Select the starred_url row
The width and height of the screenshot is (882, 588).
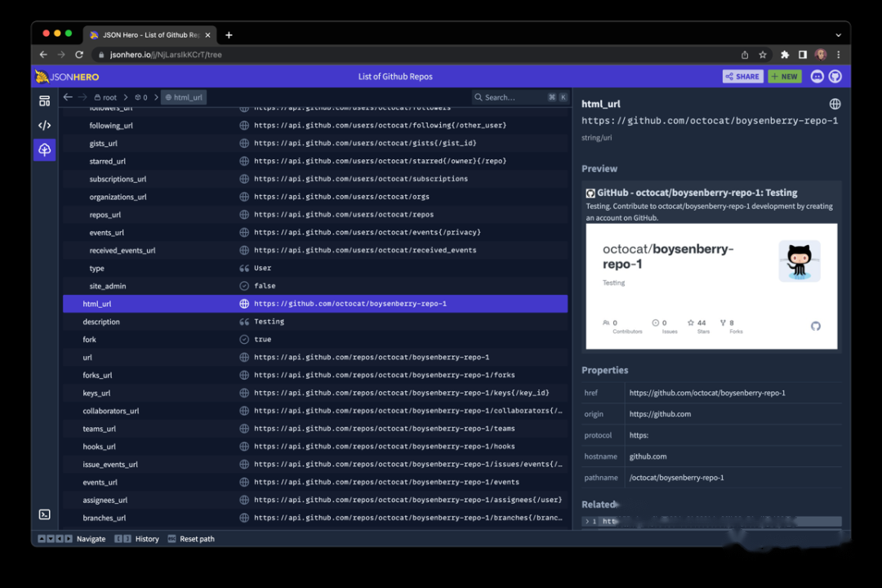pos(315,161)
